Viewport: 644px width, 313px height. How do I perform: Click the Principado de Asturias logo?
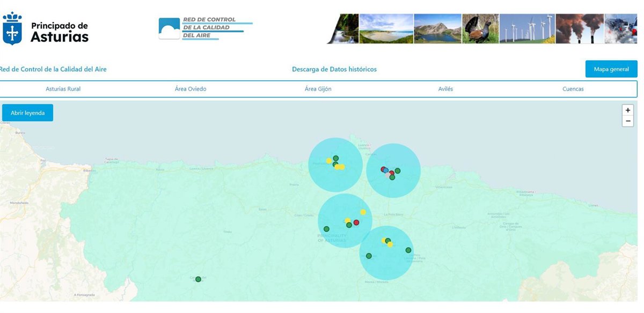click(46, 29)
